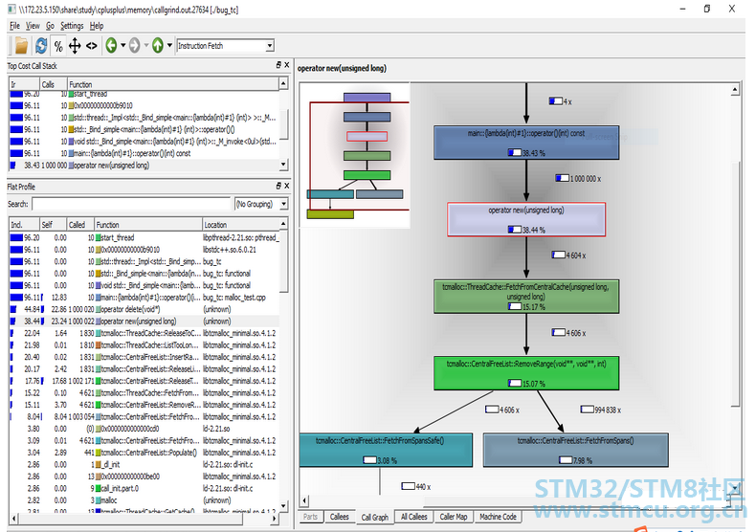The height and width of the screenshot is (532, 756).
Task: Expand the No Grouping dropdown
Action: click(x=261, y=204)
